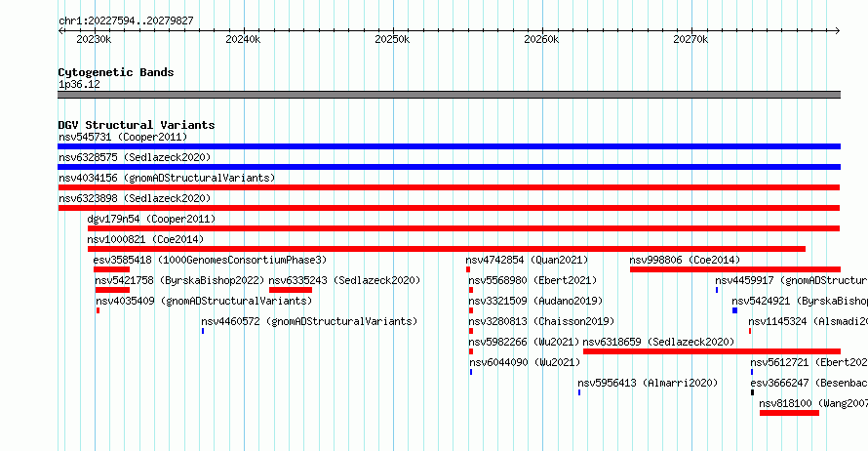868x451 pixels.
Task: Select esv3666247 Besenbacher label
Action: point(809,383)
